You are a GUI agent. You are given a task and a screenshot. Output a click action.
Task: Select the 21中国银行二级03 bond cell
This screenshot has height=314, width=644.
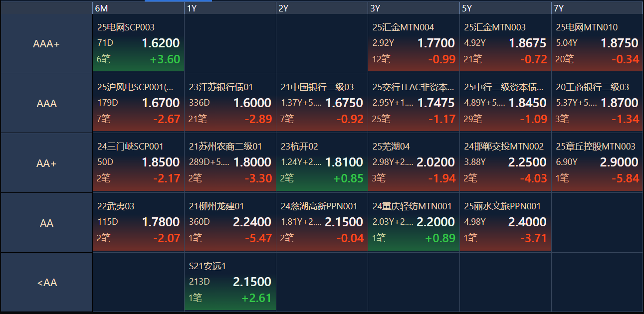point(322,103)
